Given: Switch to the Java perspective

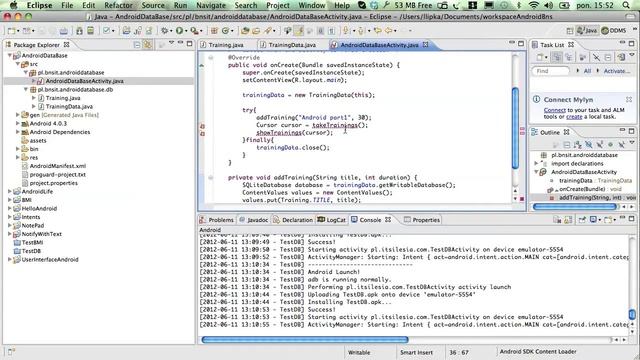Looking at the screenshot, I should pyautogui.click(x=586, y=31).
